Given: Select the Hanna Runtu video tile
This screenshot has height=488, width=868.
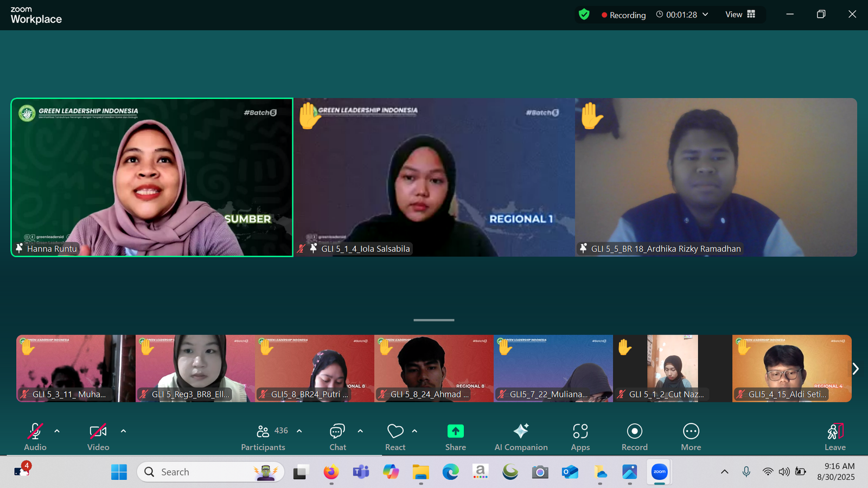Looking at the screenshot, I should (152, 177).
